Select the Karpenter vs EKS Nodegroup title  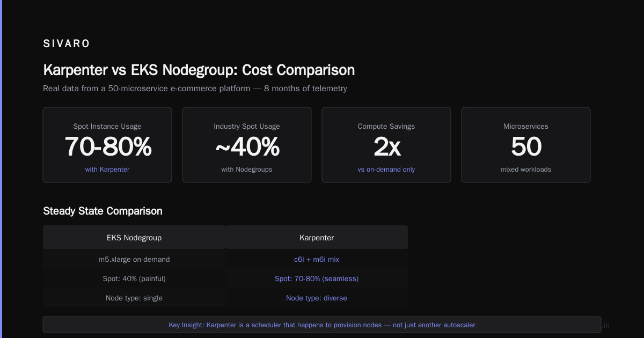199,70
